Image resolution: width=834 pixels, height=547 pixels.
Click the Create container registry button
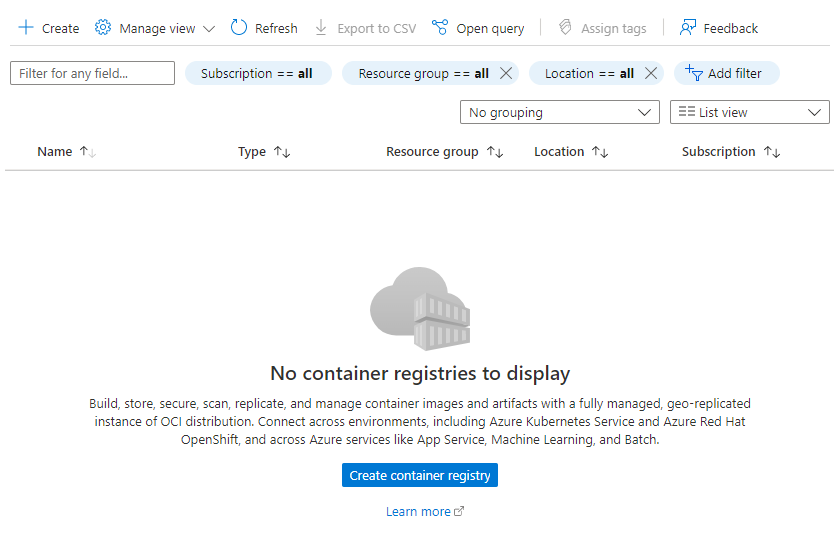[x=420, y=475]
